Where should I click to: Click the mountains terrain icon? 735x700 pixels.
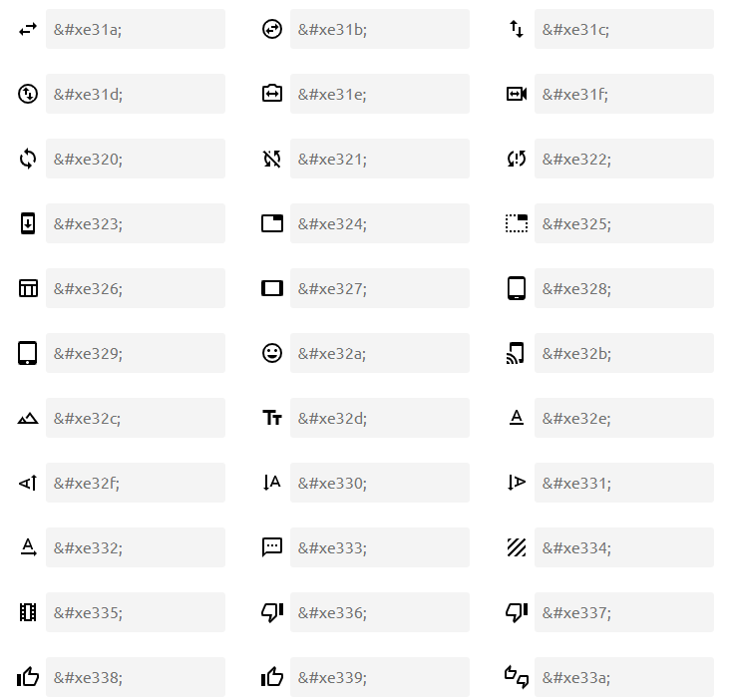(x=28, y=419)
